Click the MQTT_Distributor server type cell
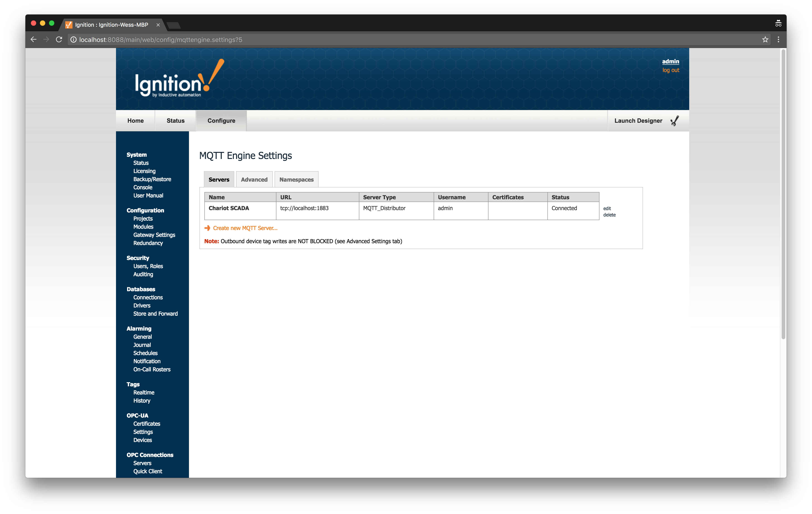812x514 pixels. tap(396, 211)
